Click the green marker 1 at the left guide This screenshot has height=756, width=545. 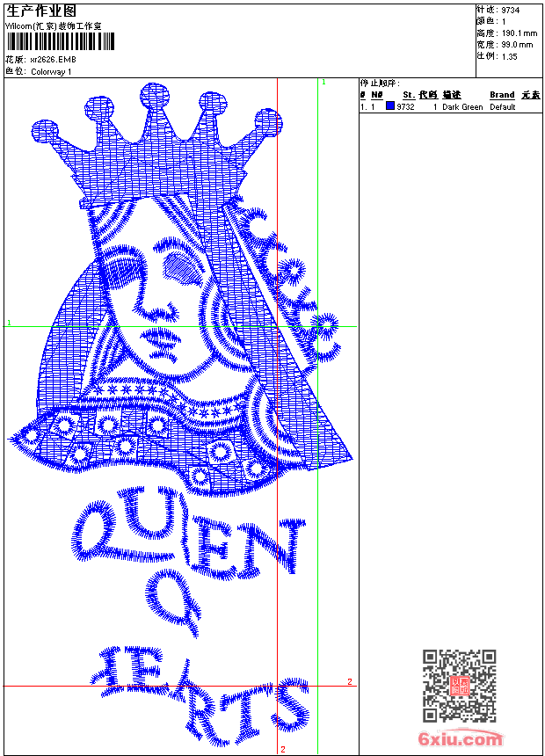click(9, 323)
